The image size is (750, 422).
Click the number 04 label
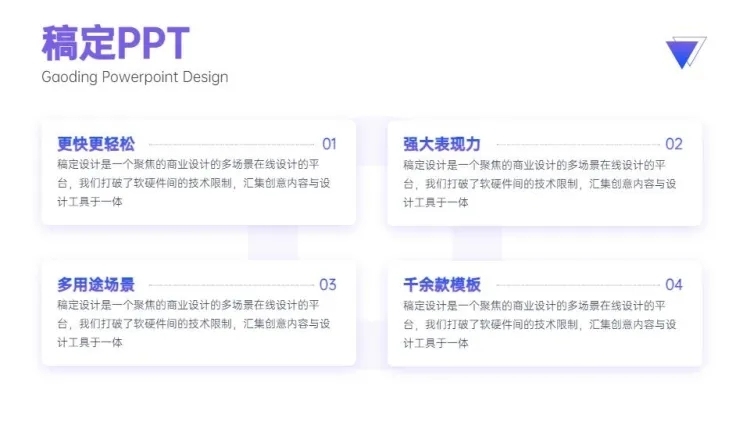point(674,285)
